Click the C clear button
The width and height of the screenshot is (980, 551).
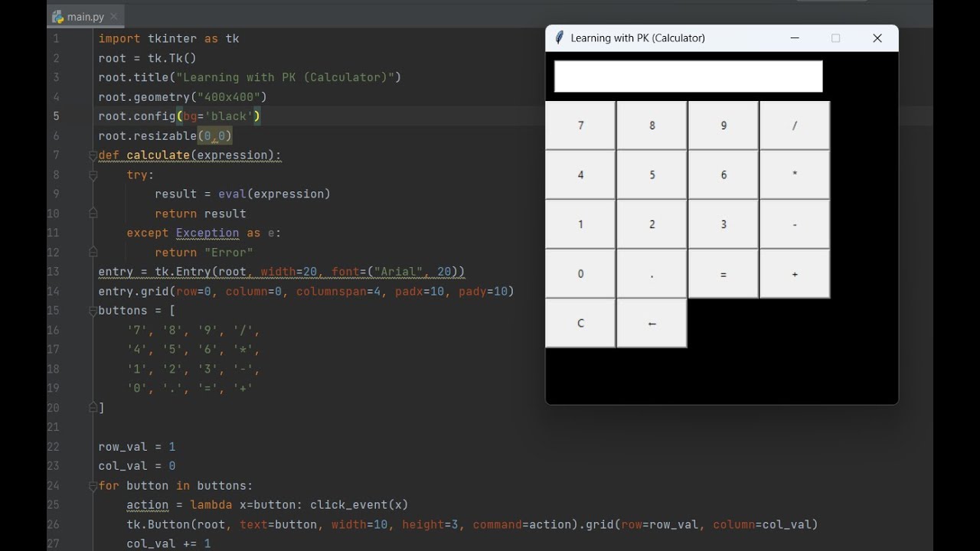[x=580, y=323]
